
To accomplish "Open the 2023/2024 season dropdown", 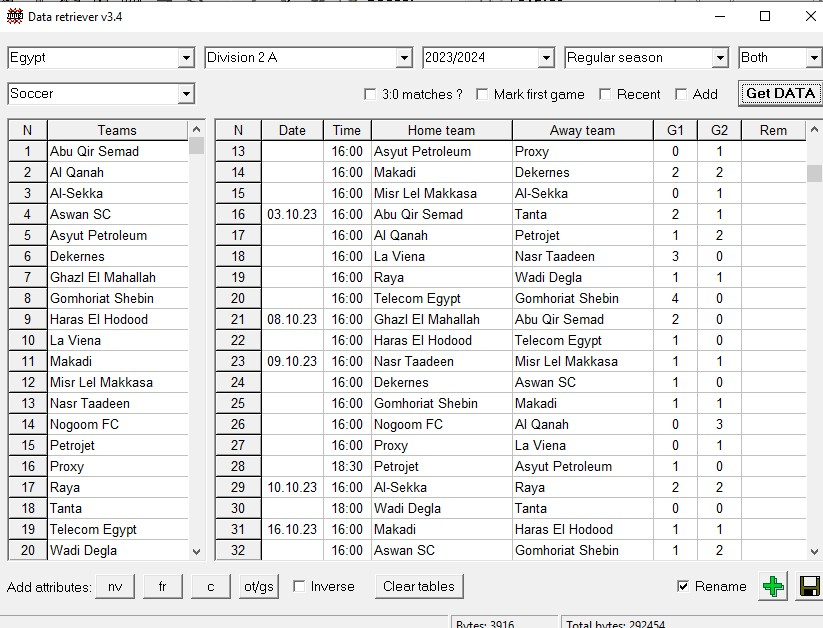I will [546, 58].
